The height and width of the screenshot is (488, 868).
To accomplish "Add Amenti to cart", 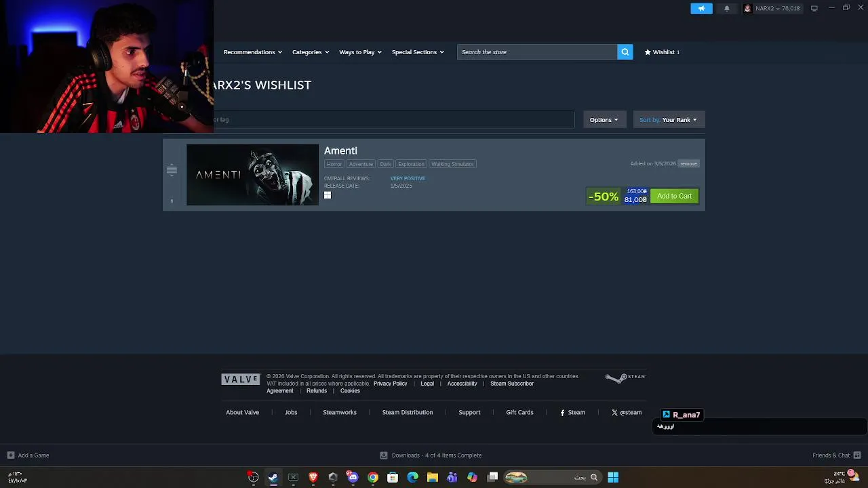I will pos(674,196).
